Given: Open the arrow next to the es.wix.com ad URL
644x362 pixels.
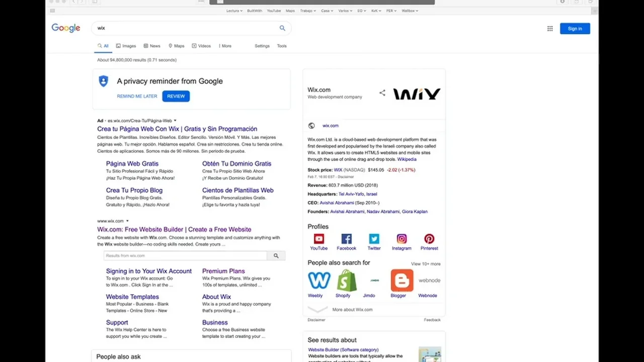Looking at the screenshot, I should tap(175, 121).
